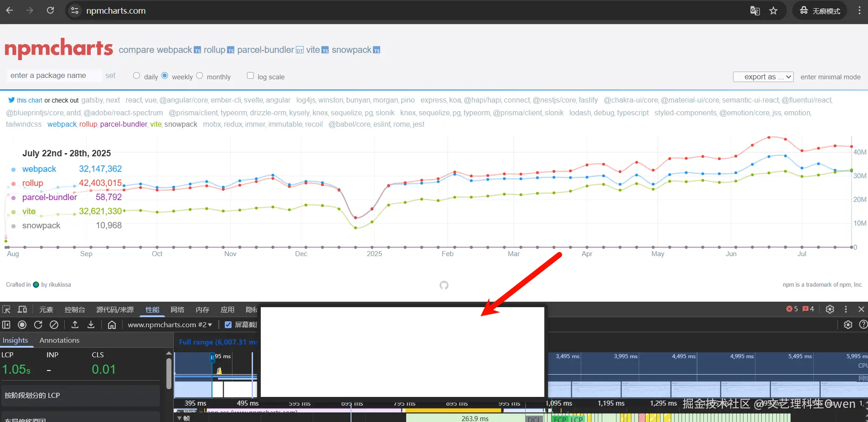868x422 pixels.
Task: Go to the performance panel home
Action: [x=112, y=324]
